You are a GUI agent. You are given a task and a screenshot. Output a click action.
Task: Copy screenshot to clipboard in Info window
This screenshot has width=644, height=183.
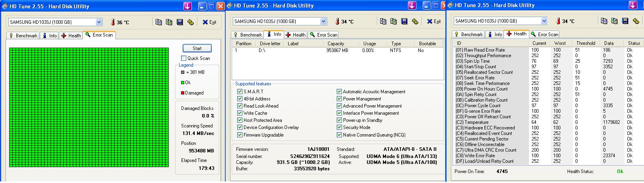coord(394,21)
